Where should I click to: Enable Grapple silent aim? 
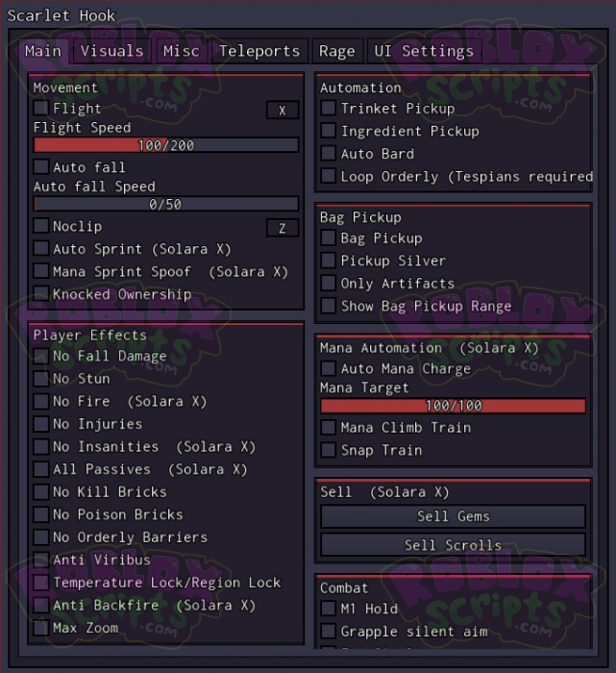tap(329, 632)
